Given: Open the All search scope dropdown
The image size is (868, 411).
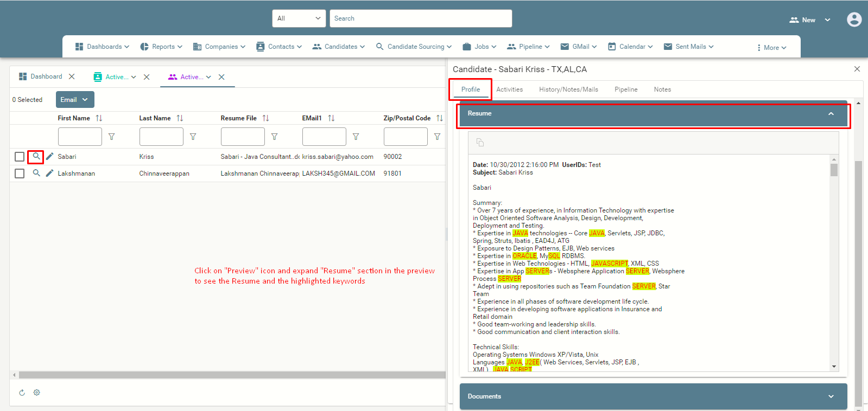Looking at the screenshot, I should (299, 18).
